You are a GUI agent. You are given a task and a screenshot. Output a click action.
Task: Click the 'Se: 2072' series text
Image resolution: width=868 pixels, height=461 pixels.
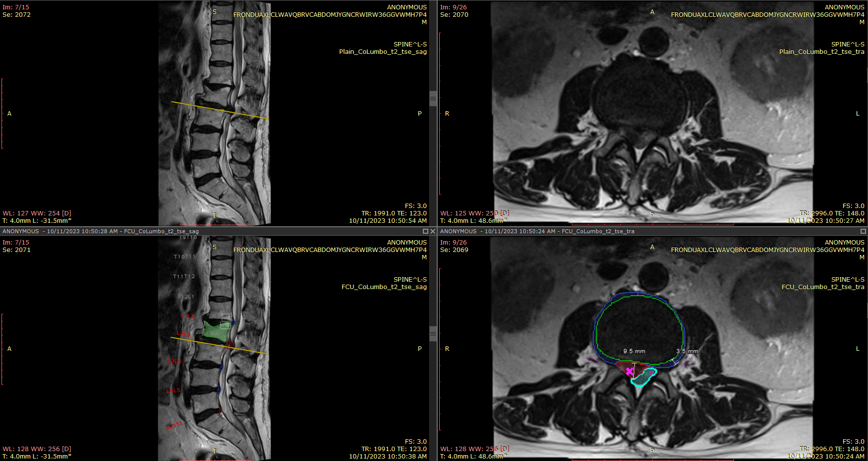click(16, 15)
